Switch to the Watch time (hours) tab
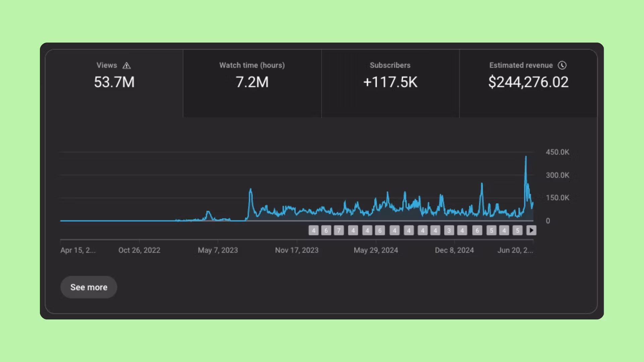The width and height of the screenshot is (644, 362). pyautogui.click(x=252, y=83)
